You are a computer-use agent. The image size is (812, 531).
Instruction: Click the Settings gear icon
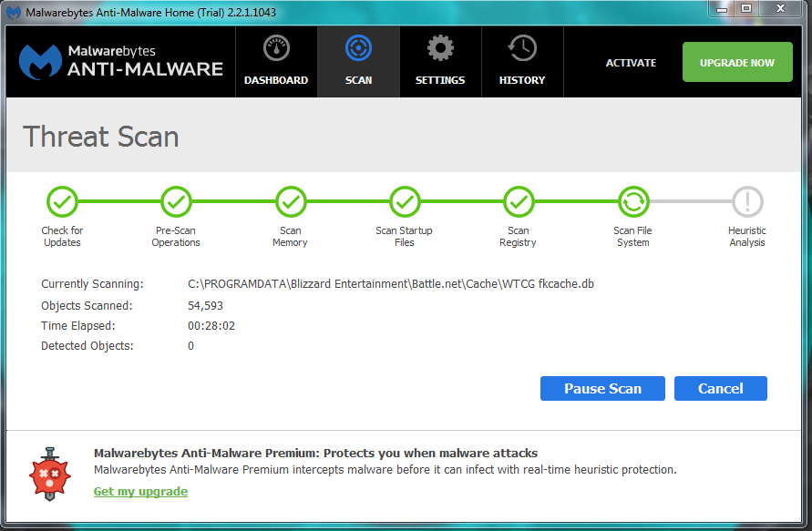pyautogui.click(x=440, y=48)
